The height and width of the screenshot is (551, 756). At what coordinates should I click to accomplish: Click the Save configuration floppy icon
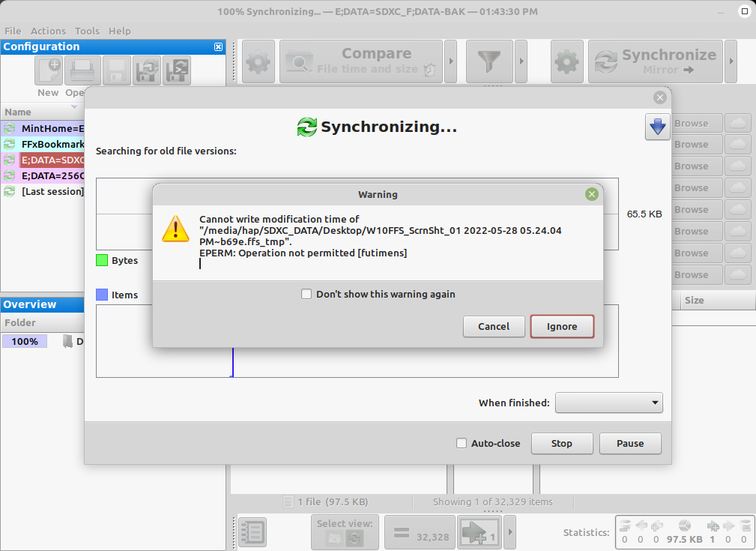[x=117, y=70]
